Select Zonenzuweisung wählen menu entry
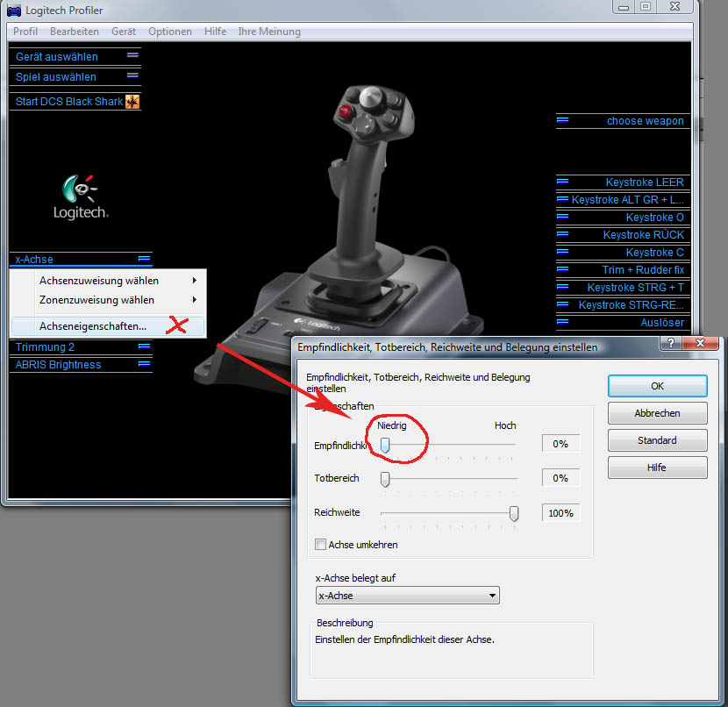The height and width of the screenshot is (707, 728). click(107, 300)
